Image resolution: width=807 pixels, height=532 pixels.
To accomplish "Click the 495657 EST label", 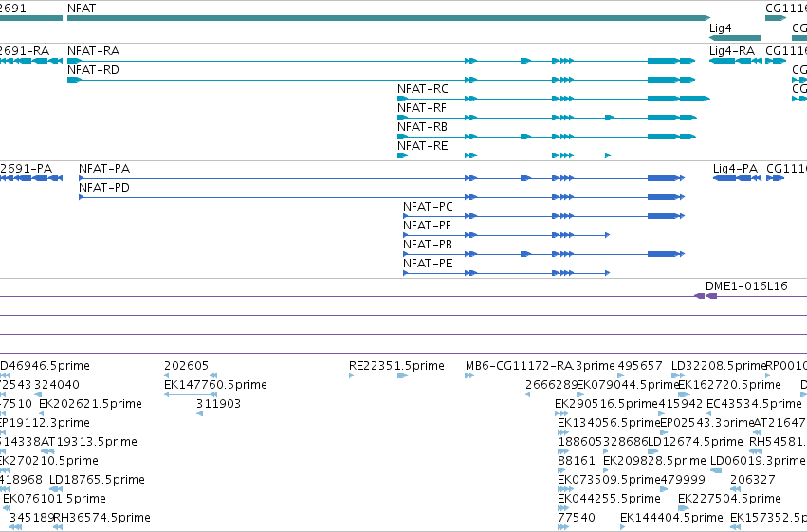I will (640, 366).
